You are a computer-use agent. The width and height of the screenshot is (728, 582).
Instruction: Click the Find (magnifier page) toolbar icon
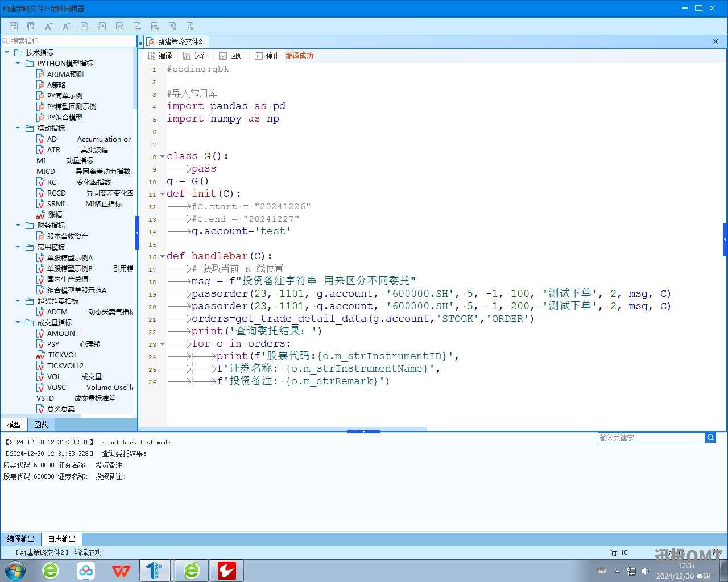coord(119,26)
